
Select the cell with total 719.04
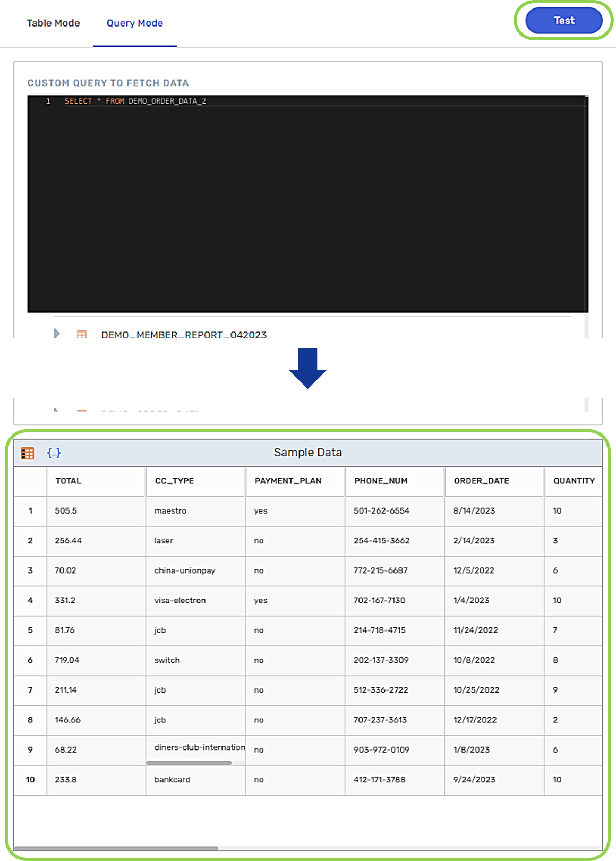[x=96, y=660]
